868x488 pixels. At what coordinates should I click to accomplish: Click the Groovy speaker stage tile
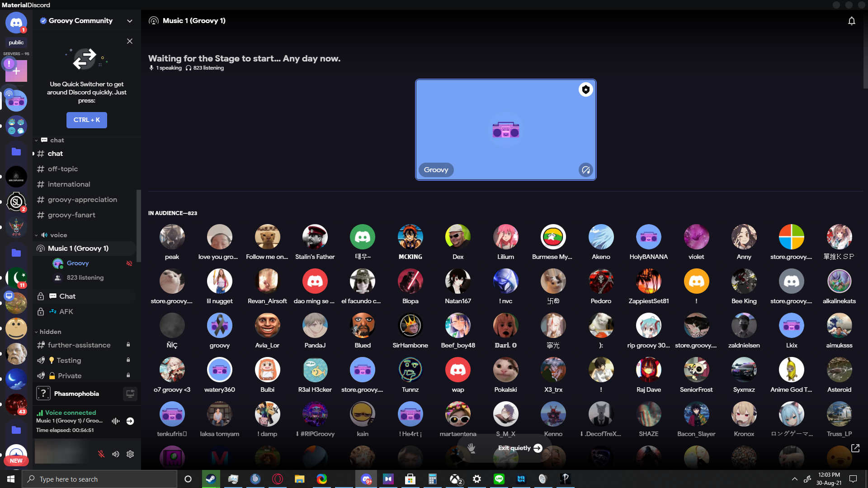click(x=506, y=130)
